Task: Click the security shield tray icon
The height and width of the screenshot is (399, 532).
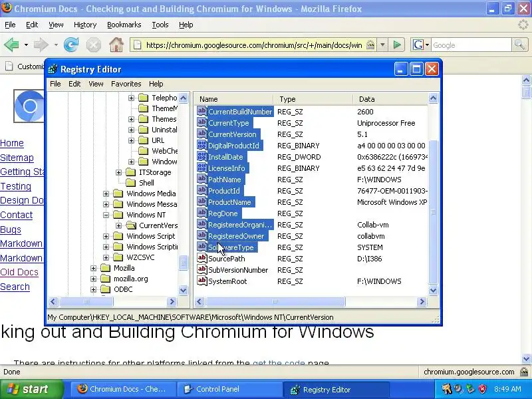Action: click(482, 389)
